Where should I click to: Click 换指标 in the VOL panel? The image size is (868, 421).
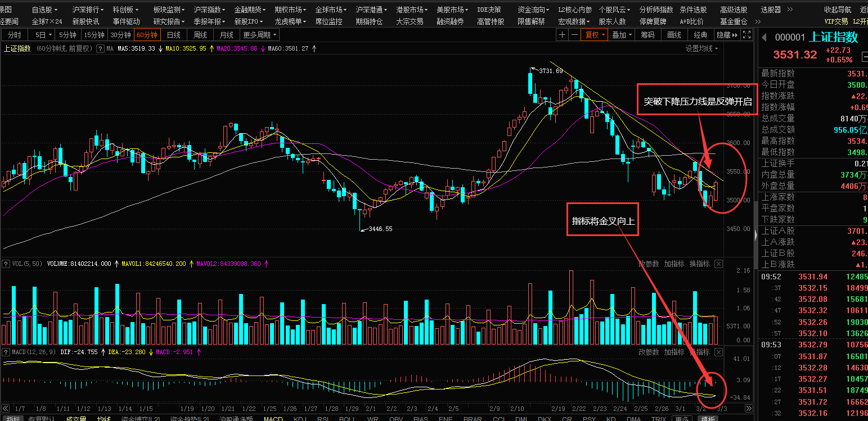699,264
